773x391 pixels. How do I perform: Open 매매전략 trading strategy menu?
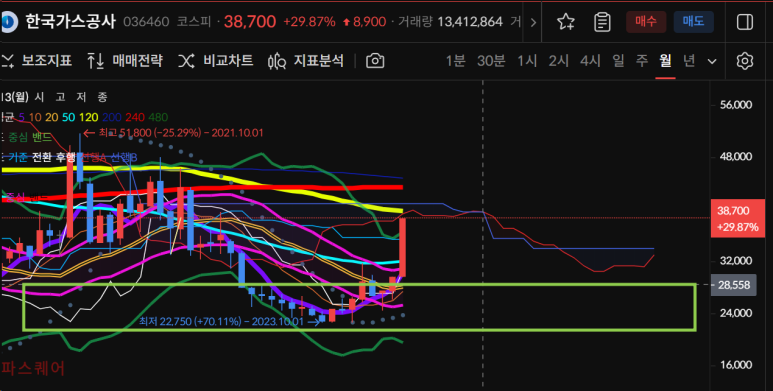[x=125, y=61]
